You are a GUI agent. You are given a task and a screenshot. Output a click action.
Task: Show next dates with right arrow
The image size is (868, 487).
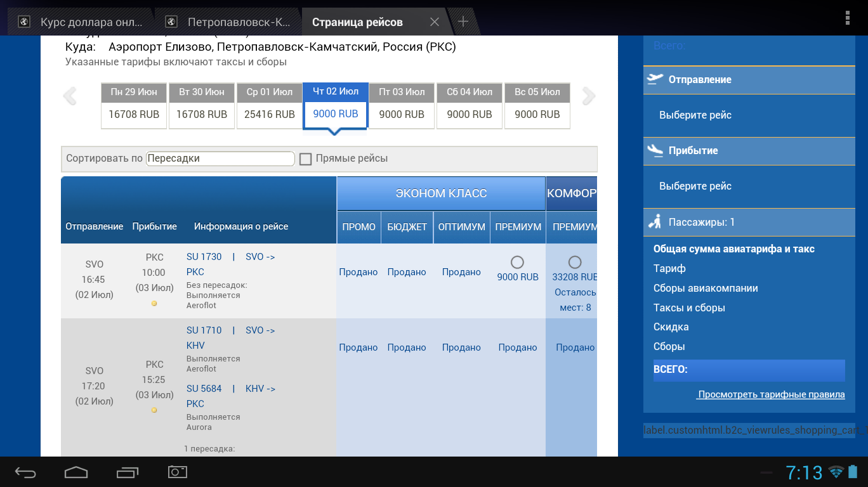(589, 96)
